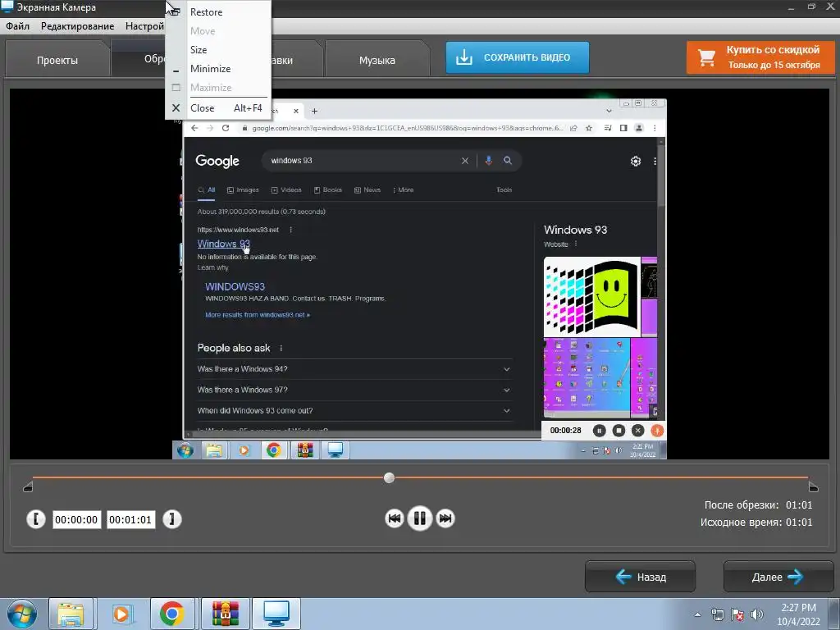Open WinRAR from the taskbar
This screenshot has height=630, width=840.
225,614
